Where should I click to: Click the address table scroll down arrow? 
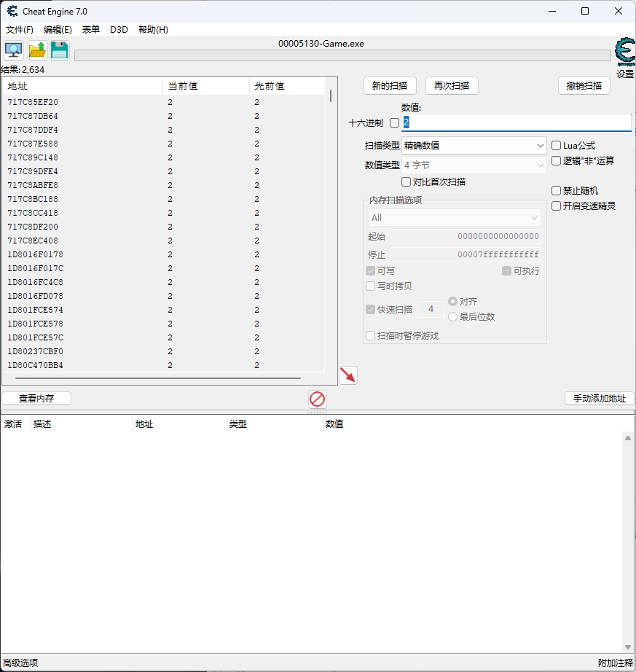coord(628,647)
